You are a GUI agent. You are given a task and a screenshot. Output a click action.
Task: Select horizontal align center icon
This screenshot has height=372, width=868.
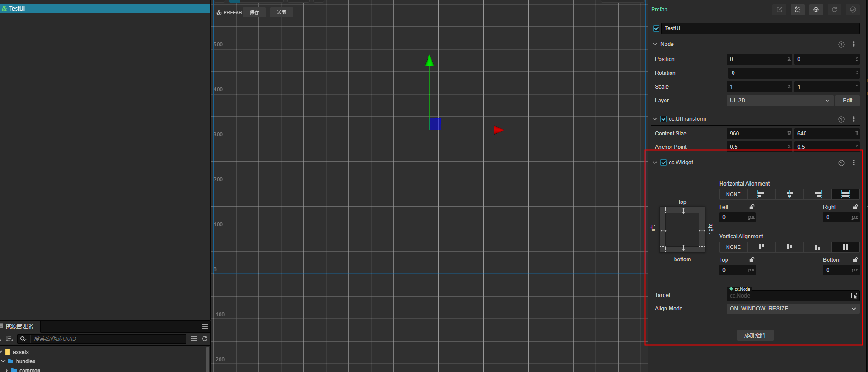[x=789, y=194]
